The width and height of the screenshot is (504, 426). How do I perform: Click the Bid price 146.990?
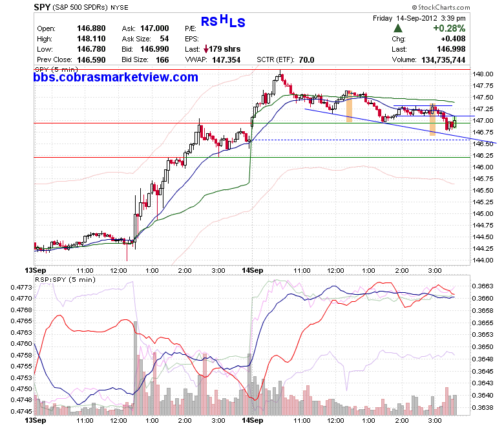(154, 49)
